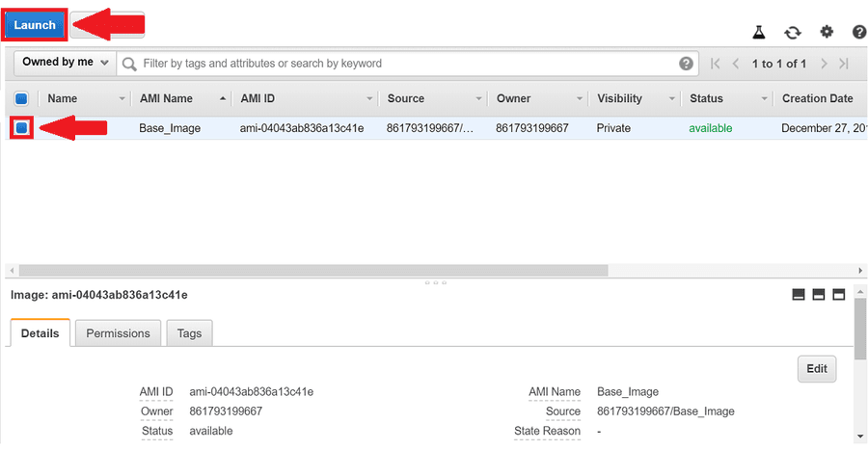Click the Owner value in details pane
This screenshot has height=450, width=868.
[226, 411]
